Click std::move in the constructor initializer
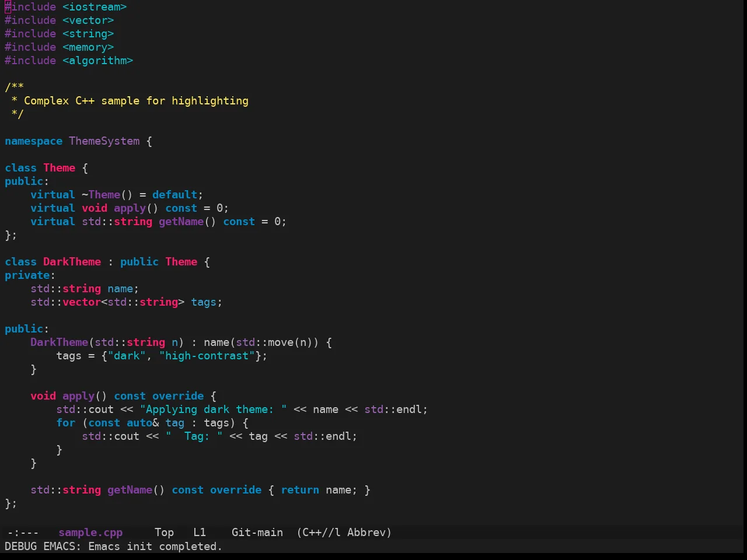The height and width of the screenshot is (560, 747). [x=265, y=342]
